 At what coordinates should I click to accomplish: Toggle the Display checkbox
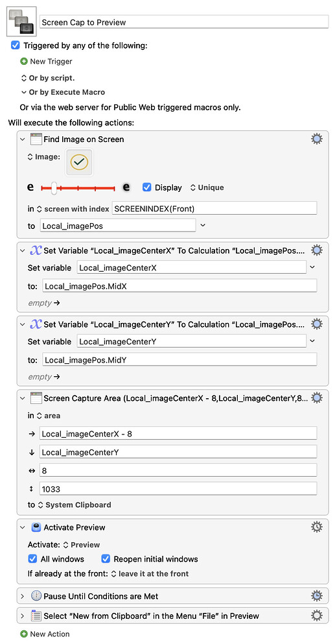click(146, 187)
